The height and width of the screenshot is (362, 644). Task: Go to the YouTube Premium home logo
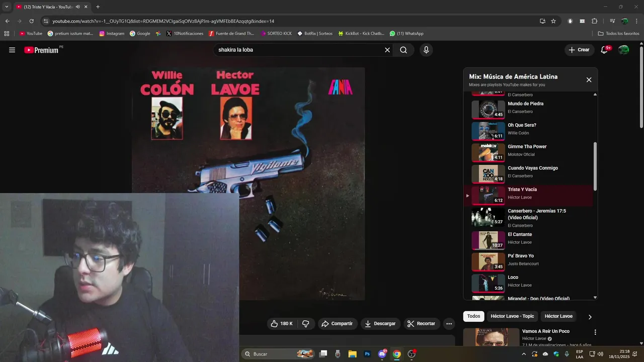pyautogui.click(x=41, y=50)
